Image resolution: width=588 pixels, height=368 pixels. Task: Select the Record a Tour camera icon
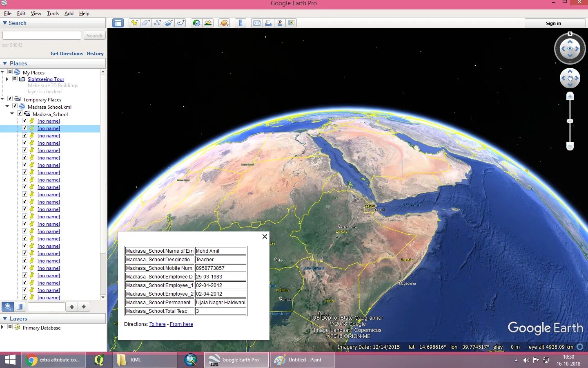tap(180, 23)
